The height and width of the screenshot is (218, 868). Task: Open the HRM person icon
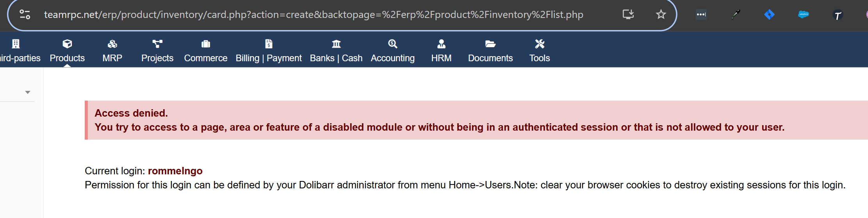click(442, 44)
